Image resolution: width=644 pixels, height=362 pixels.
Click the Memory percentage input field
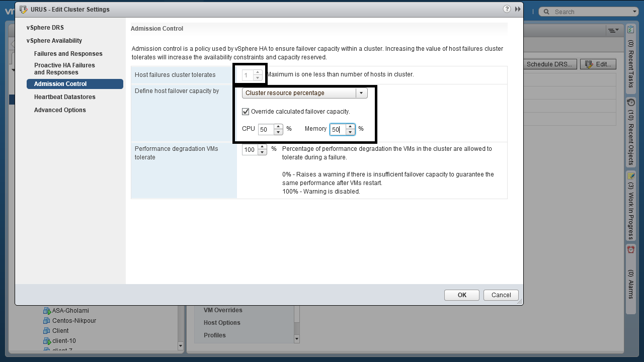coord(337,130)
